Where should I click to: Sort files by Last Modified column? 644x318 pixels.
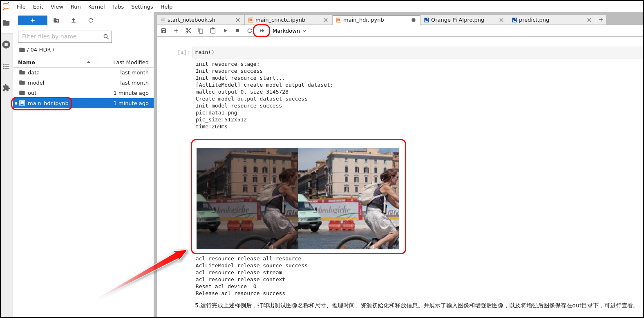click(x=126, y=62)
